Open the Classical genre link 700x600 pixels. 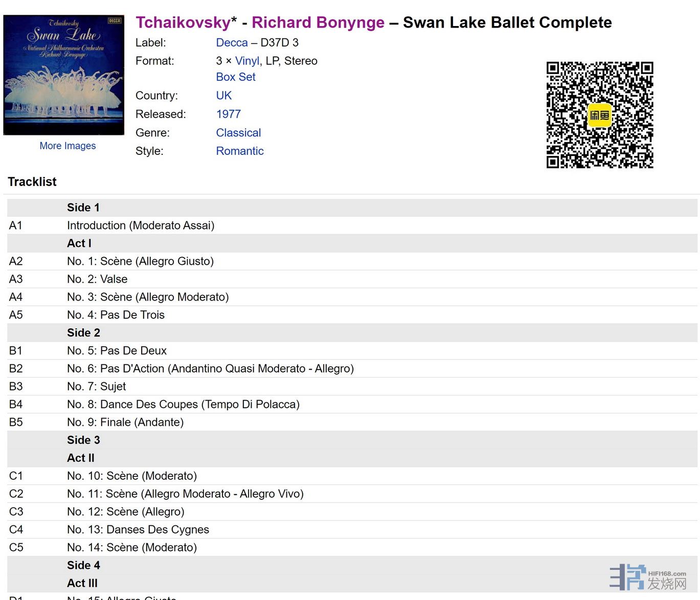238,132
